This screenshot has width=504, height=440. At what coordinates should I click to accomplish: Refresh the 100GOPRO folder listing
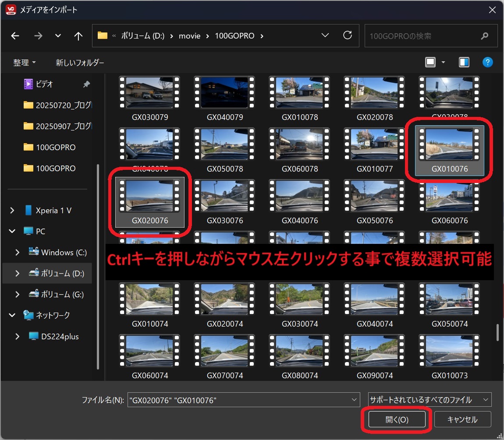[x=348, y=35]
